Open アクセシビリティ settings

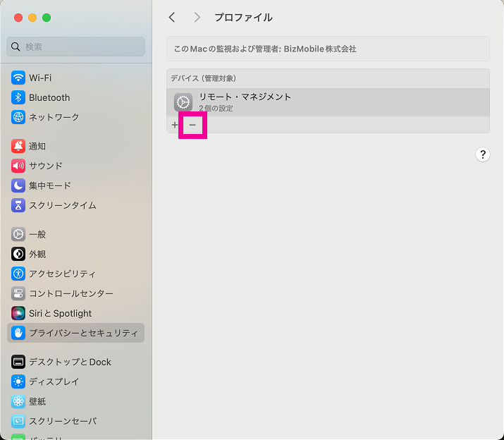click(x=62, y=274)
